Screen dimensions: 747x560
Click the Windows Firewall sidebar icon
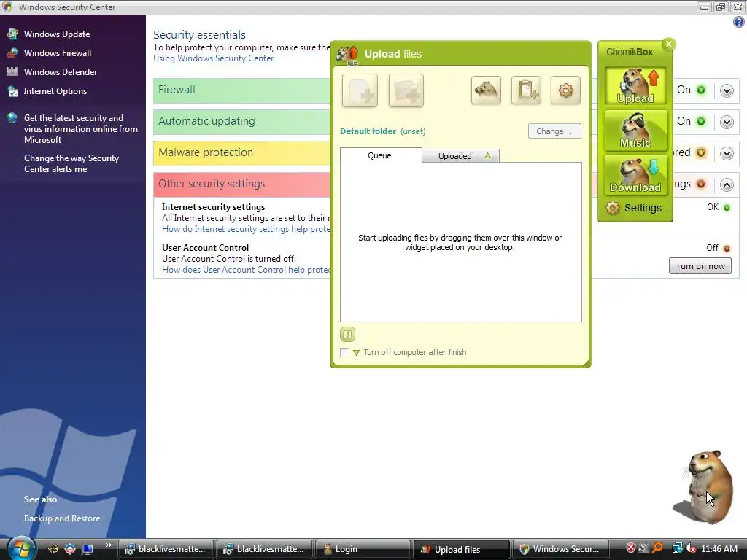point(12,52)
